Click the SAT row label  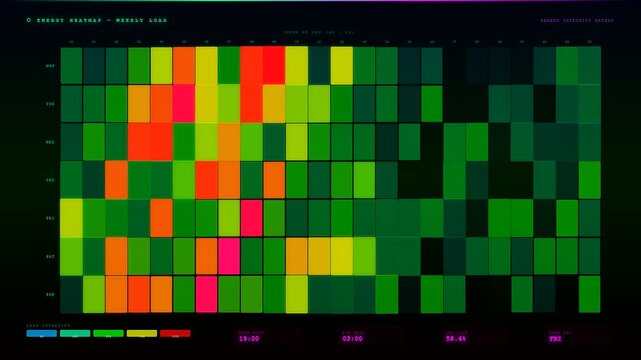tap(50, 257)
